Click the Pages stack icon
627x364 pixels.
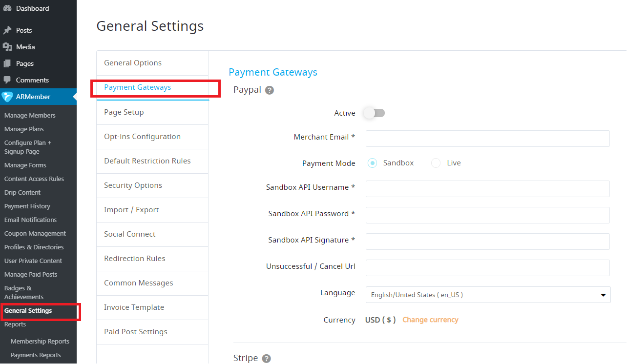tap(7, 63)
